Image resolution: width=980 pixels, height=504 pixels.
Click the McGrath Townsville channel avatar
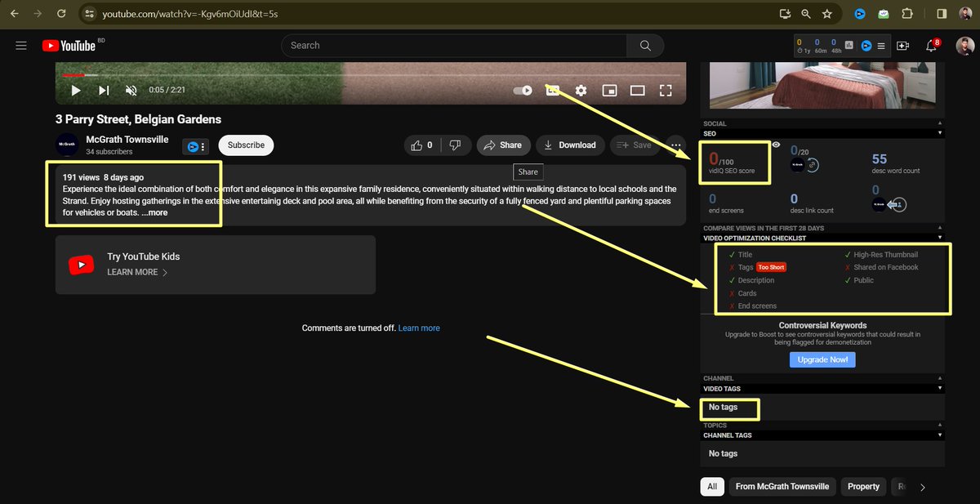tap(66, 145)
